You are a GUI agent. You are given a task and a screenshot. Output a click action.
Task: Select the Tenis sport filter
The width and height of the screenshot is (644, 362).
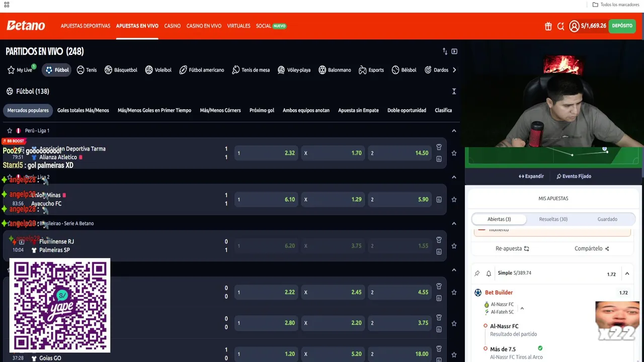click(x=87, y=70)
